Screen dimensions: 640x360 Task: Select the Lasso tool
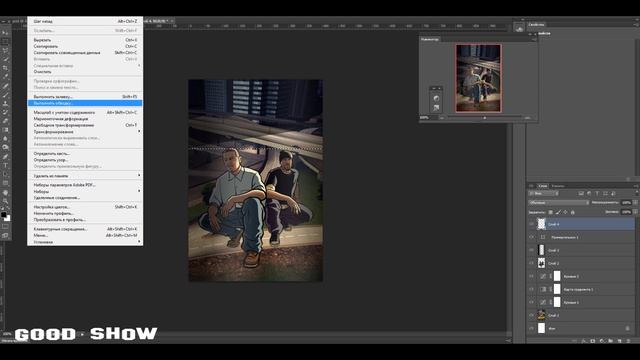click(5, 51)
